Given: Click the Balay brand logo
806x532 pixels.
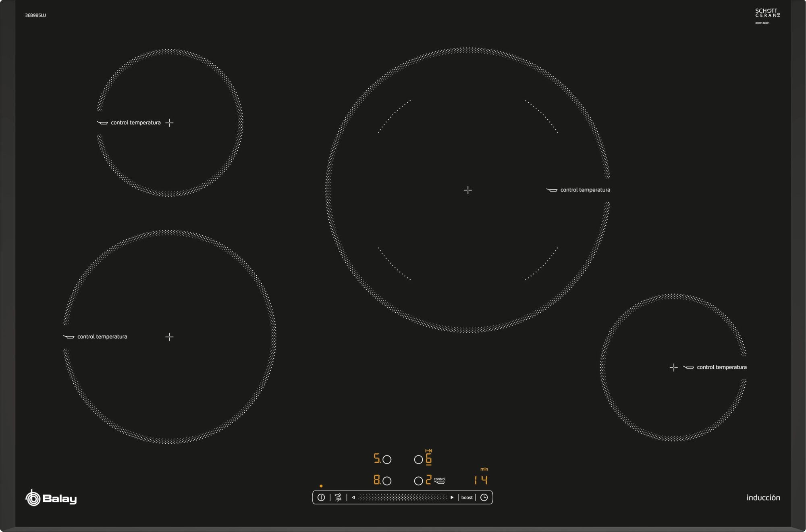Looking at the screenshot, I should tap(51, 499).
